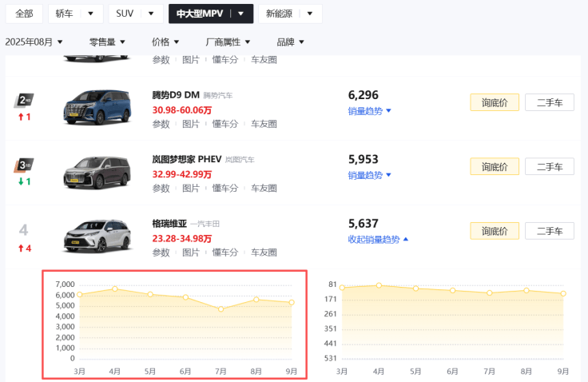Click 询底价 button for 格瑞维亚
588x382 pixels.
point(495,231)
